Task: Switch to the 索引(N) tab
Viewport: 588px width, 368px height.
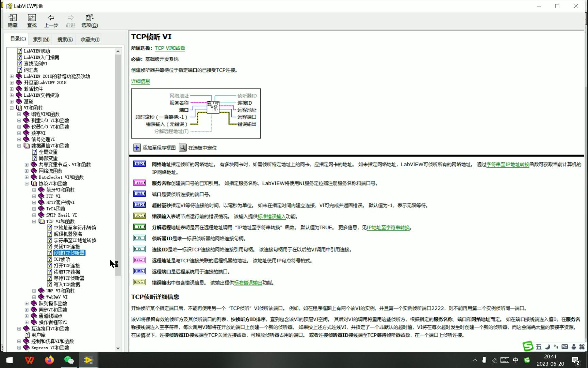Action: tap(41, 40)
